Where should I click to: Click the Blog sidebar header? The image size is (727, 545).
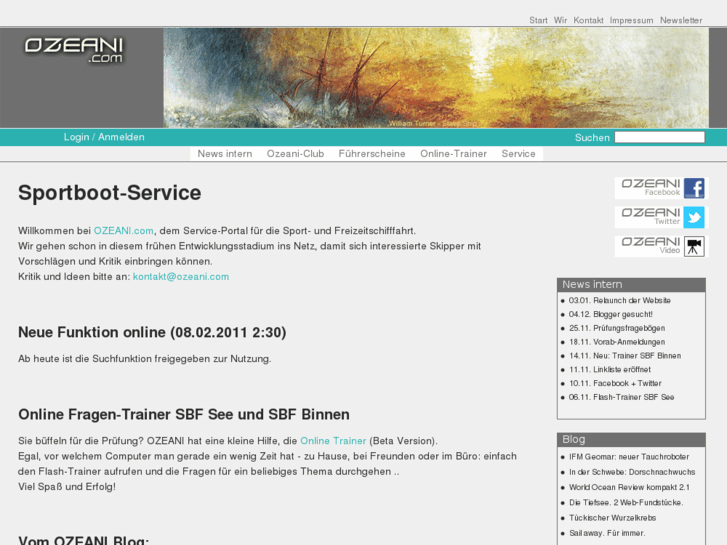pos(631,440)
